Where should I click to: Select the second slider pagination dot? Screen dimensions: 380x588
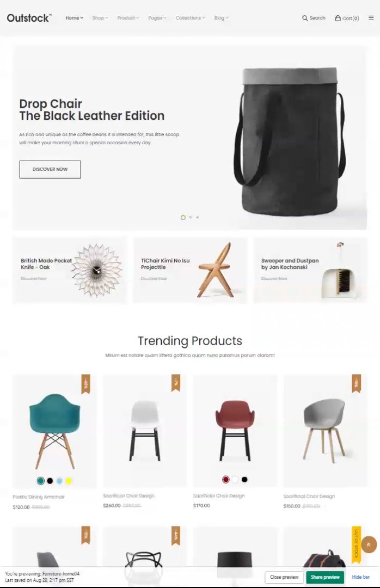(191, 217)
